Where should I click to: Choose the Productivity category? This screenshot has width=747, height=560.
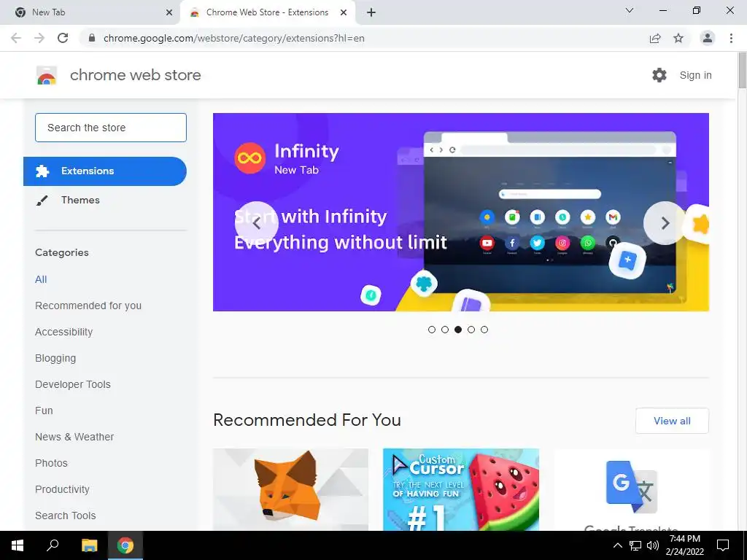point(63,489)
